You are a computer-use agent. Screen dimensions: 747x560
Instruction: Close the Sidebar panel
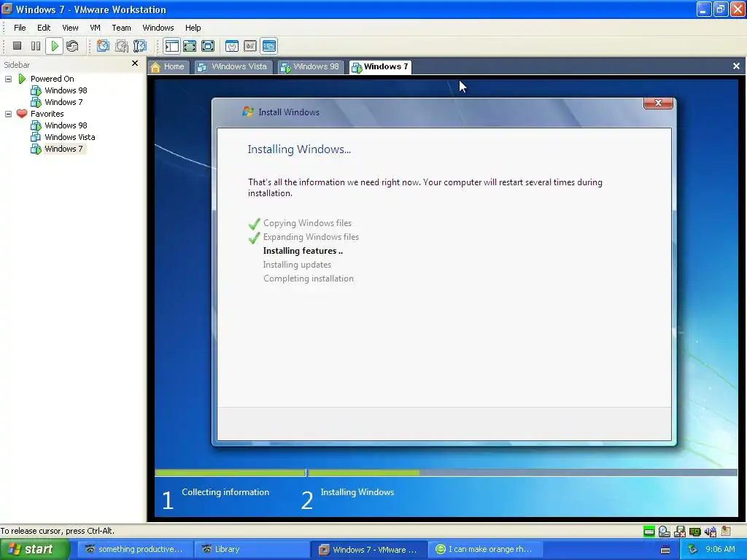tap(135, 63)
